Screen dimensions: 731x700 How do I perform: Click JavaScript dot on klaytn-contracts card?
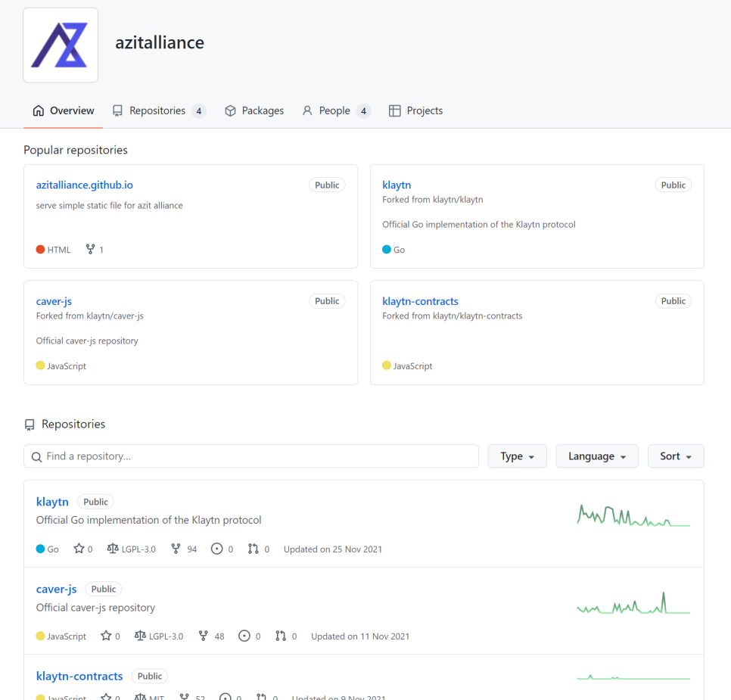click(x=387, y=366)
